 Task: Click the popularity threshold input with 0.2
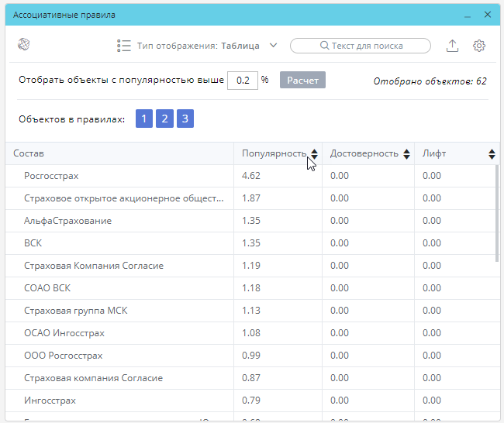pyautogui.click(x=242, y=80)
